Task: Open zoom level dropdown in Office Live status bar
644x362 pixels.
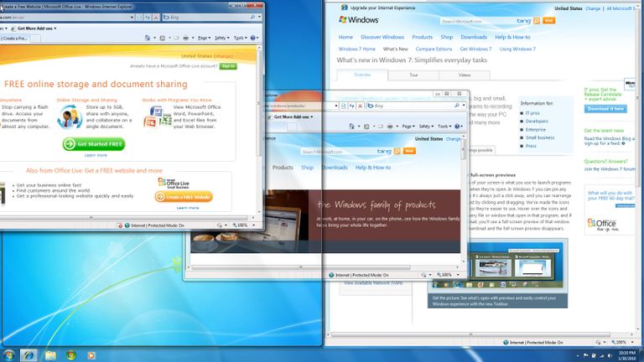Action: pos(253,225)
